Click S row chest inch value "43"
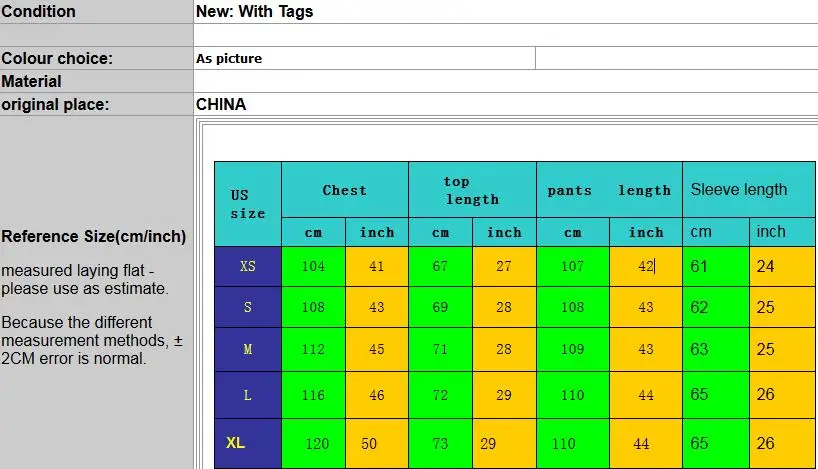Image resolution: width=818 pixels, height=469 pixels. coord(377,307)
